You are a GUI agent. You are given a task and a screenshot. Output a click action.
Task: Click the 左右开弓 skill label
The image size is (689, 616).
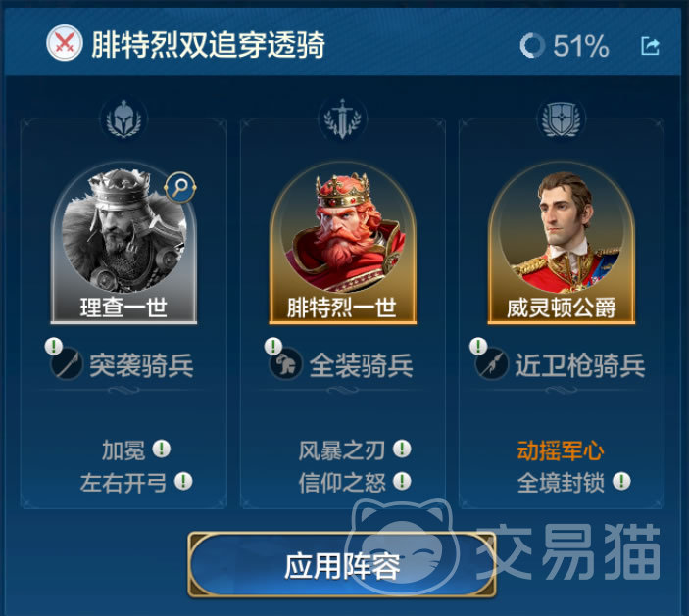123,482
